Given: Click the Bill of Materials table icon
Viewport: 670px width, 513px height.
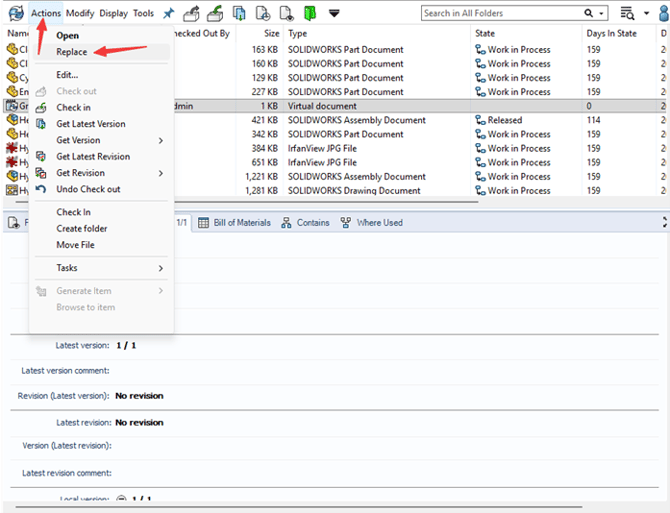Looking at the screenshot, I should point(203,223).
